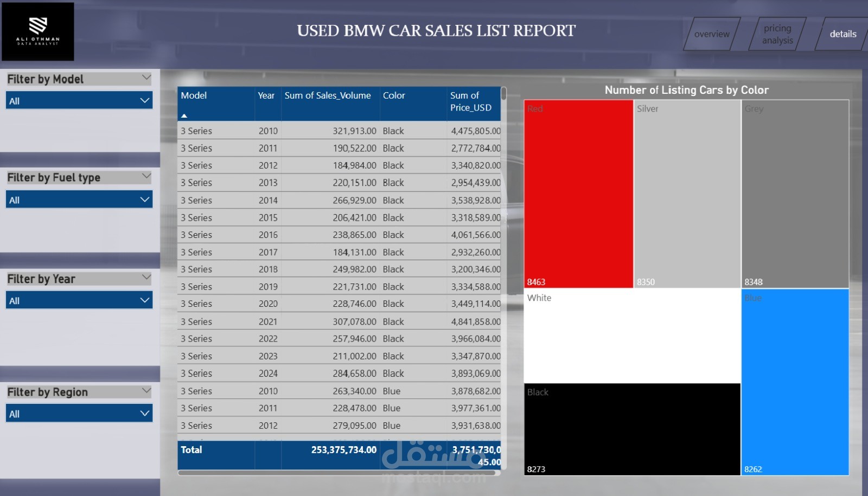Viewport: 868px width, 496px height.
Task: Switch to the pricing analysis tab
Action: pyautogui.click(x=777, y=34)
